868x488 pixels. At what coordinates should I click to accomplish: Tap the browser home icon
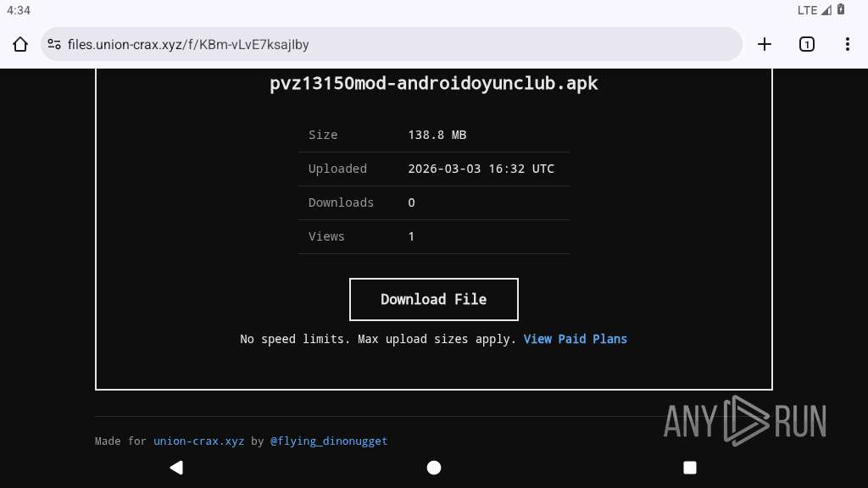pos(20,44)
